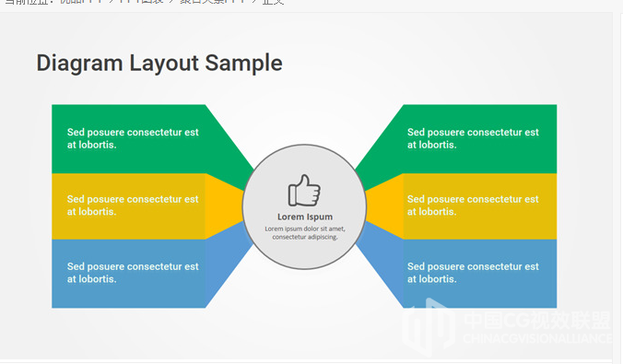Viewport: 623px width, 364px height.
Task: Open the "PPT图表" breadcrumb link
Action: [x=141, y=2]
